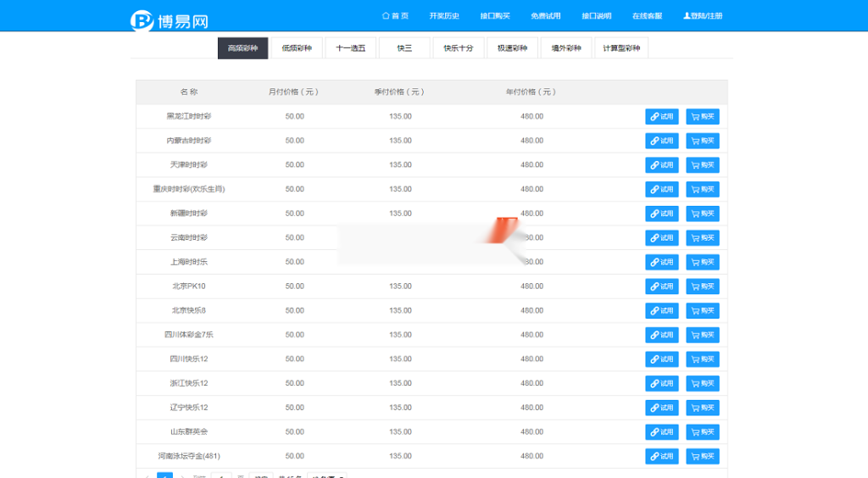The image size is (868, 478).
Task: Click the 季付价格（元） column header
Action: pyautogui.click(x=399, y=92)
